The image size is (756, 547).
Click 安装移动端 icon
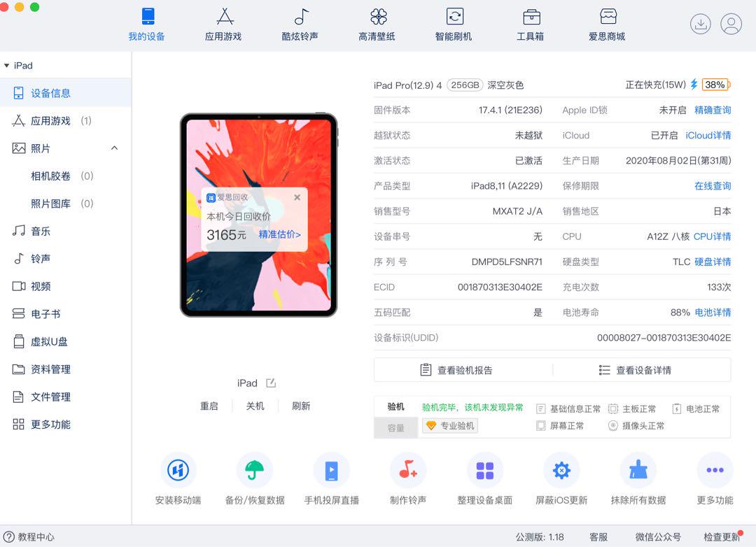(x=178, y=470)
